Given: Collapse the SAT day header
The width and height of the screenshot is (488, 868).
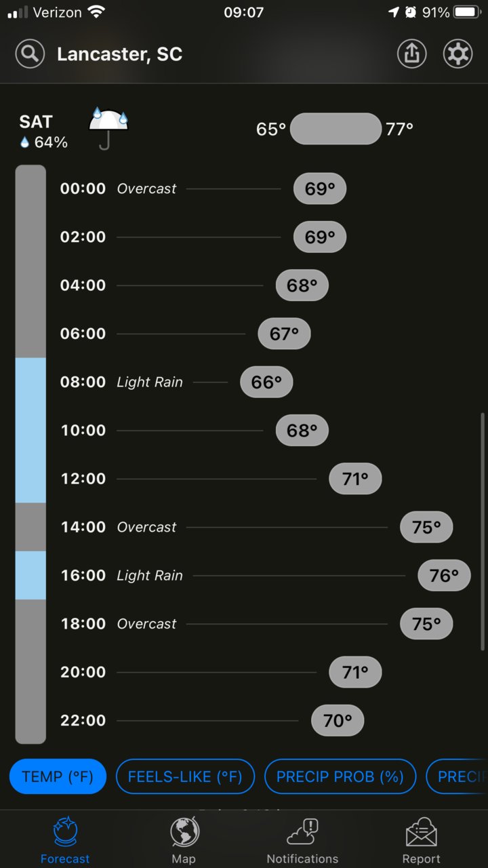Looking at the screenshot, I should pyautogui.click(x=244, y=129).
